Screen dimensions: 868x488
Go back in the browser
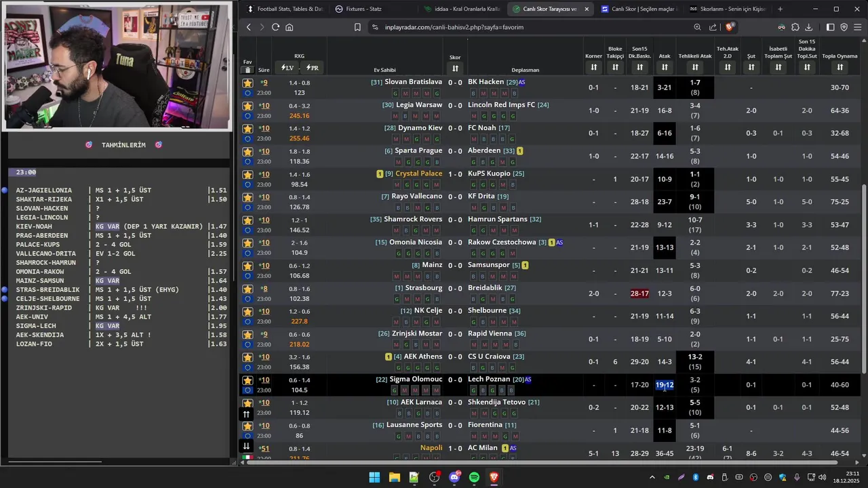(x=249, y=27)
